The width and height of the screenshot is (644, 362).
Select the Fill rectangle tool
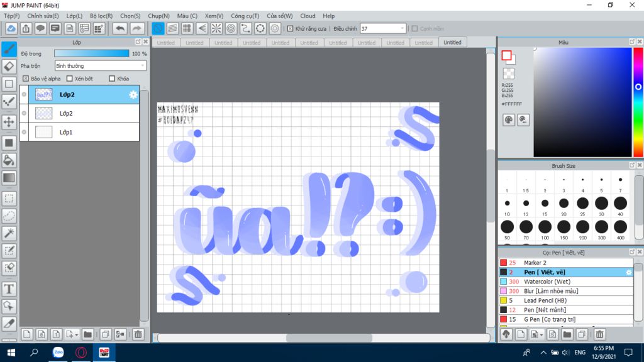click(9, 143)
